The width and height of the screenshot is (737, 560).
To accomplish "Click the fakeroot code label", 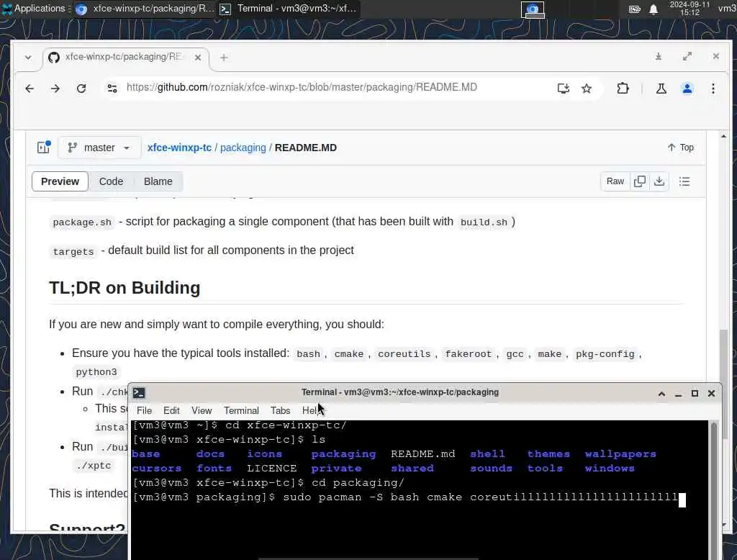I will point(468,354).
